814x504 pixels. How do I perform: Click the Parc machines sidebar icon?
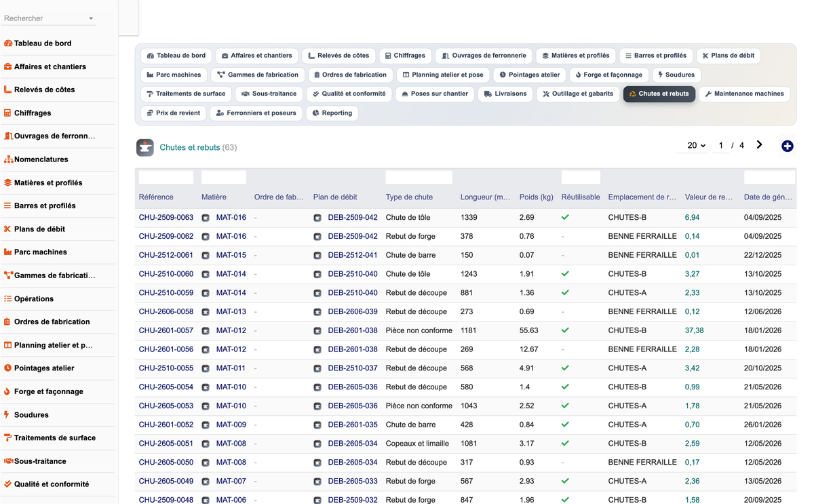8,252
